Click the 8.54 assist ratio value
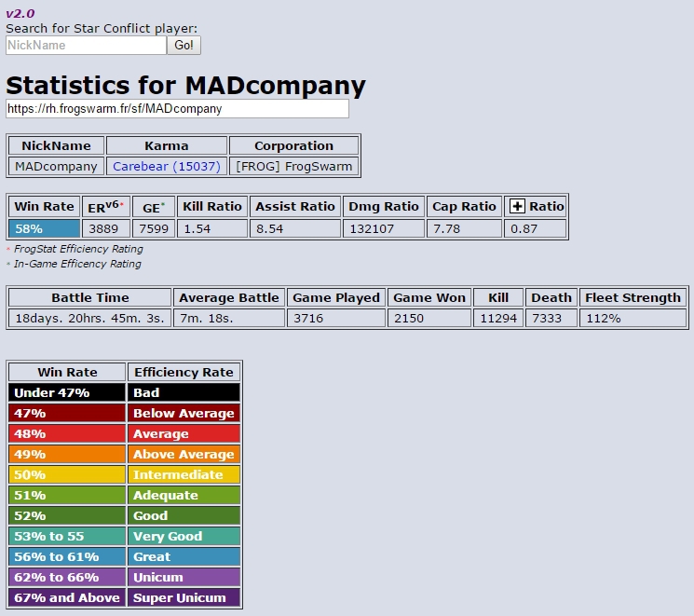Screen dimensions: 694x616 pos(295,229)
